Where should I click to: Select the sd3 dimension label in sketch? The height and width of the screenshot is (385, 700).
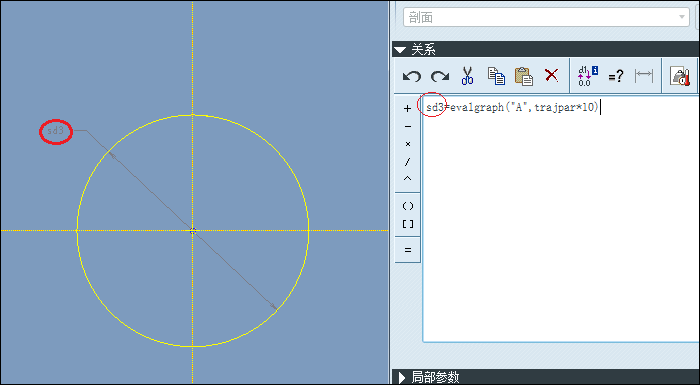coord(56,131)
